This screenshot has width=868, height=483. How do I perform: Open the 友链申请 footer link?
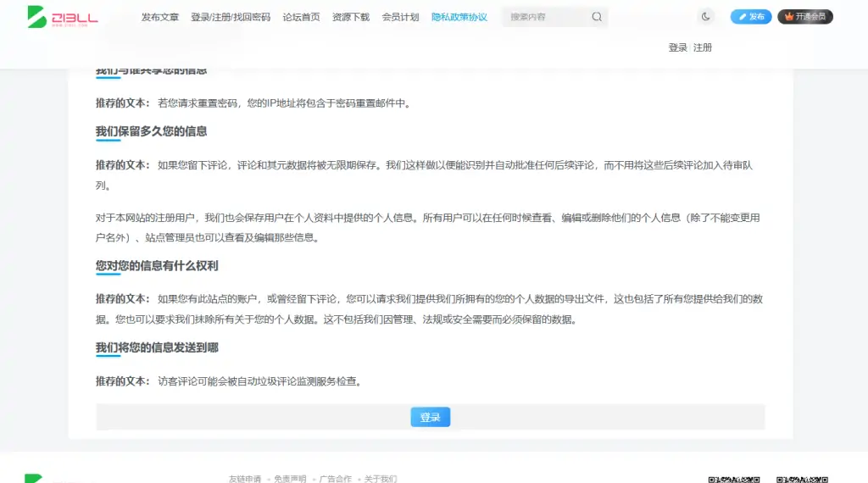245,479
